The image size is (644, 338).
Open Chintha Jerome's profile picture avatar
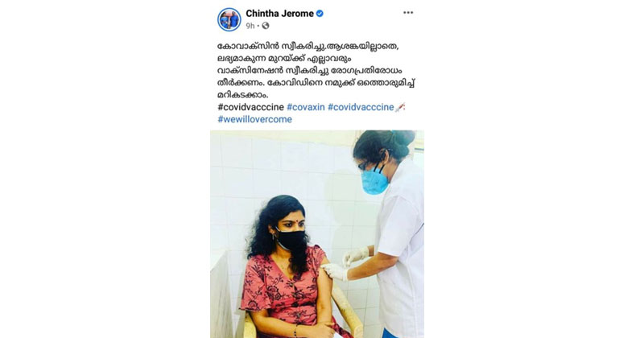[x=229, y=19]
